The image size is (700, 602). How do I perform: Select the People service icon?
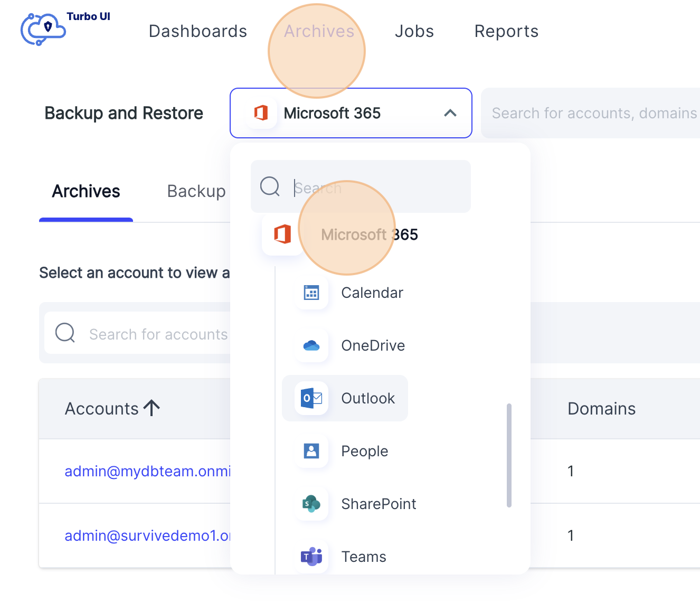pyautogui.click(x=311, y=451)
